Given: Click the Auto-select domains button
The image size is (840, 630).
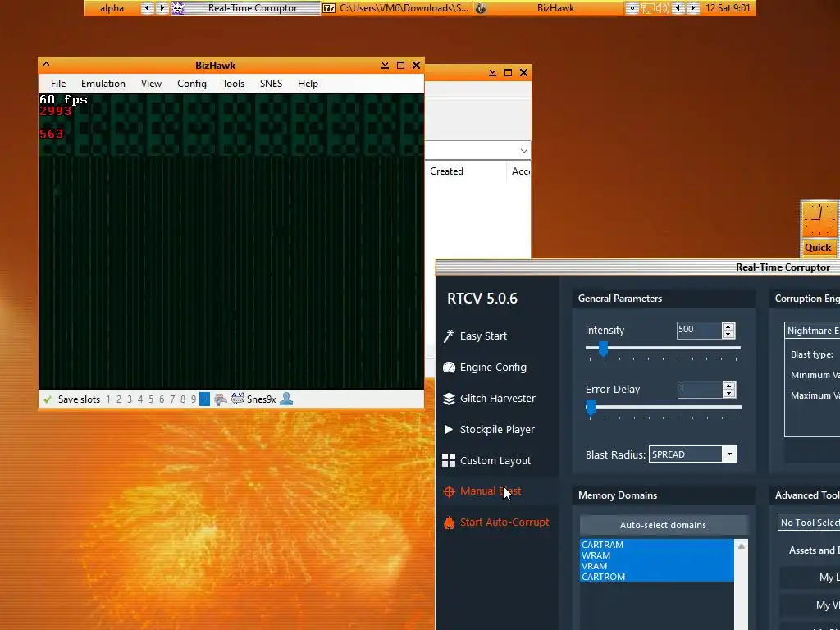Looking at the screenshot, I should pos(663,525).
